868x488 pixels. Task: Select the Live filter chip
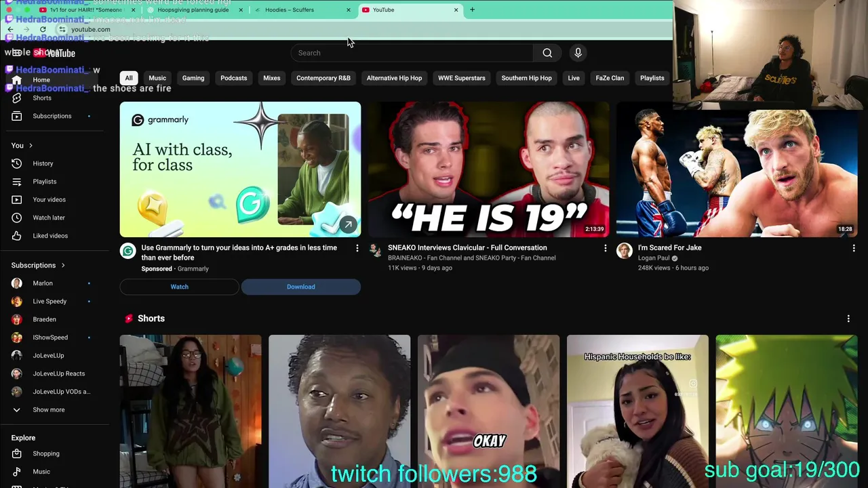coord(574,78)
